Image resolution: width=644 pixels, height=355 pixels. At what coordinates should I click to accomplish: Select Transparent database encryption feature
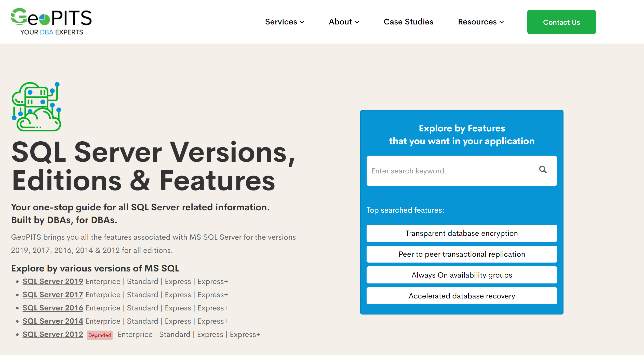tap(462, 233)
